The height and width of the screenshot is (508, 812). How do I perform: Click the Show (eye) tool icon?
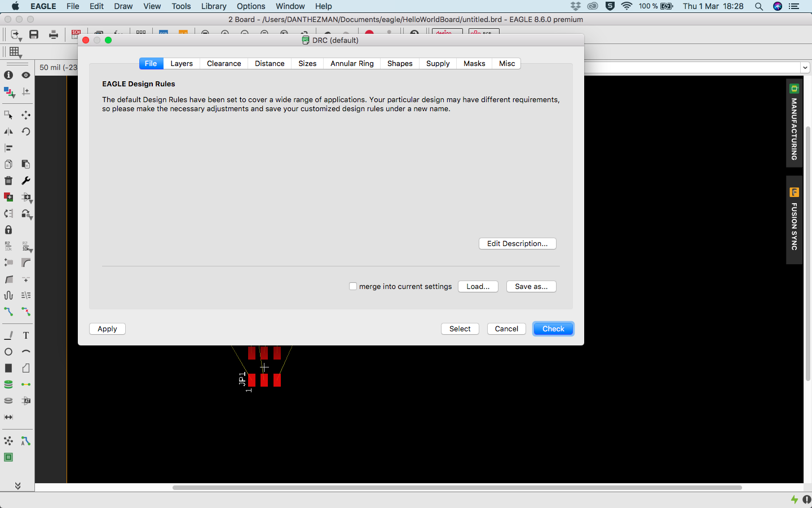[x=26, y=75]
